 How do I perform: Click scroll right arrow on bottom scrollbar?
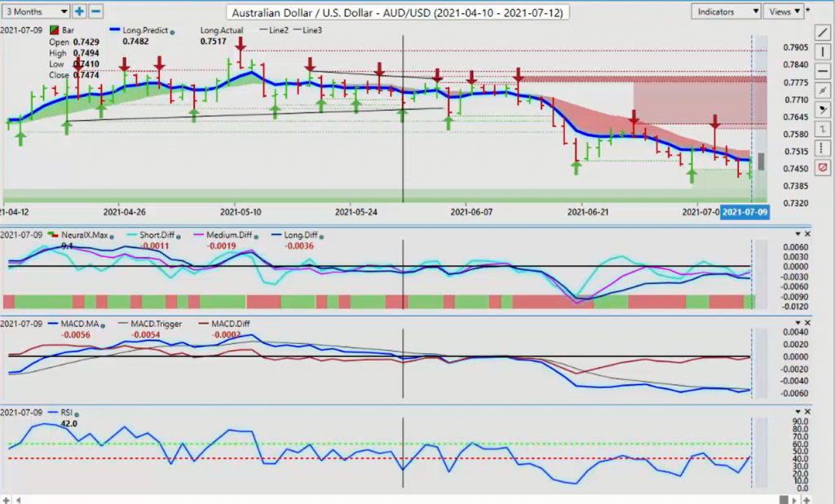click(x=796, y=500)
